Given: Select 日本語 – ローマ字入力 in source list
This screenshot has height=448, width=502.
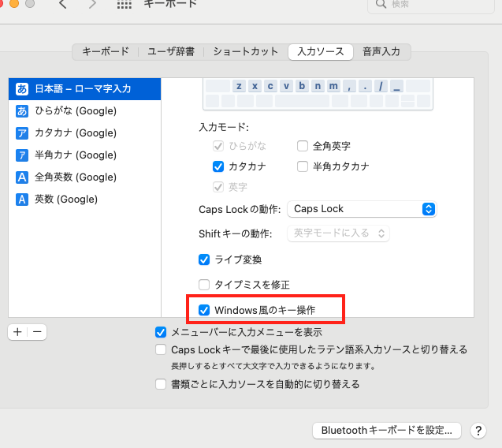Looking at the screenshot, I should click(84, 89).
